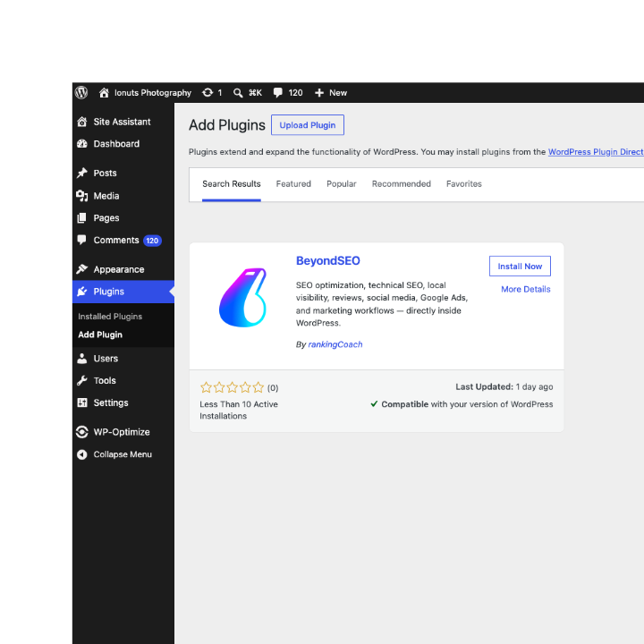Open WP-Optimize menu label
Screen dimensions: 644x644
(x=122, y=432)
